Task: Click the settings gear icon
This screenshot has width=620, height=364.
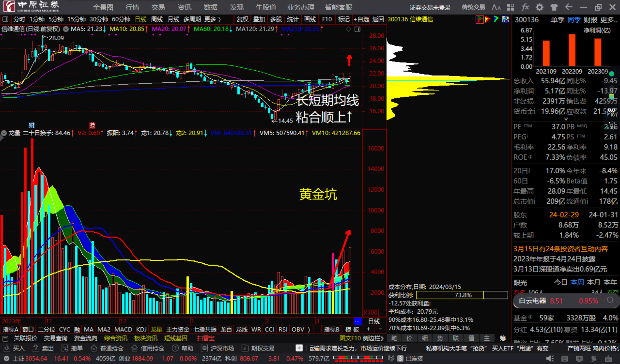Action: coord(539,7)
